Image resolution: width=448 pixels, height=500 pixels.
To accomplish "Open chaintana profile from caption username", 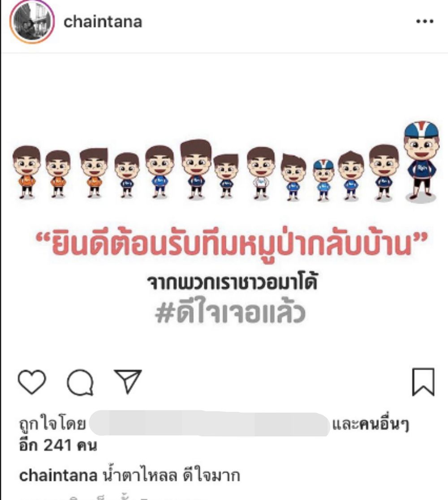I will [58, 475].
